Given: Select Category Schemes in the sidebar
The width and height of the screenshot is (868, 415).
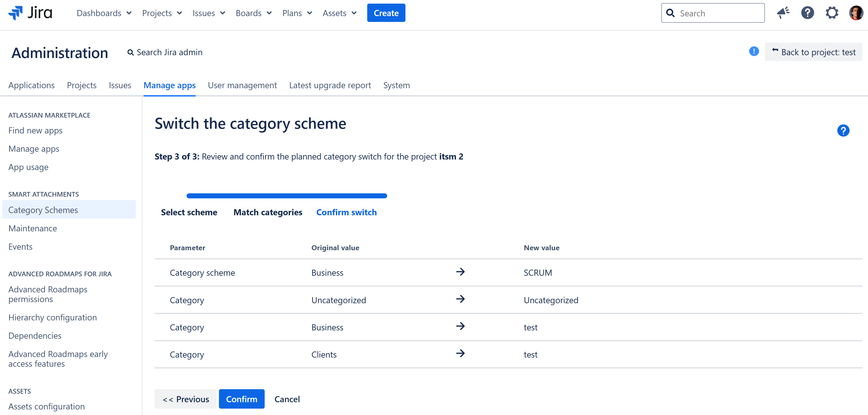Looking at the screenshot, I should (x=69, y=210).
